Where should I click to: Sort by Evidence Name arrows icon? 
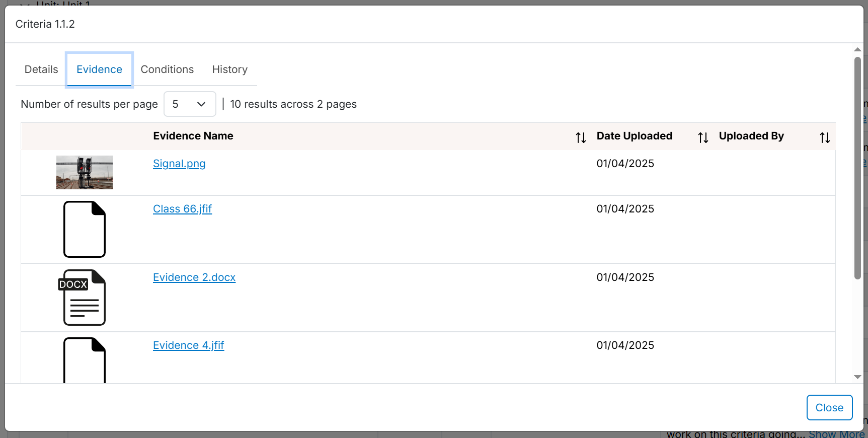[x=581, y=137]
